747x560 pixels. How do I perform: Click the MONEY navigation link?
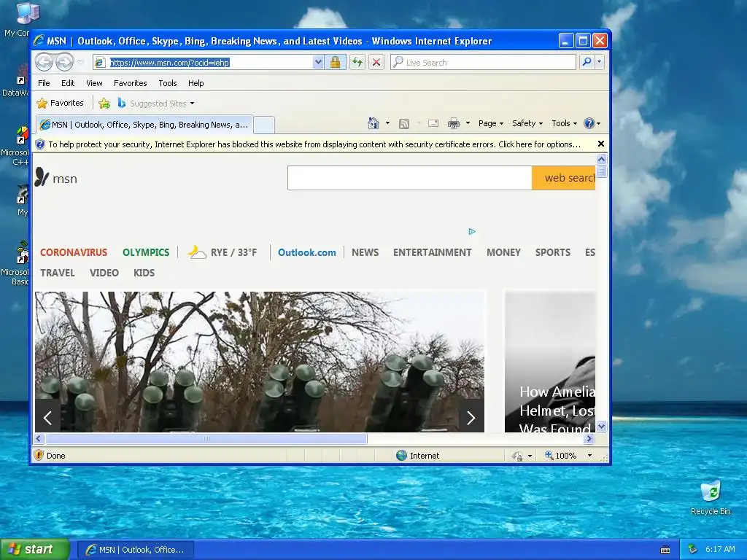point(503,252)
